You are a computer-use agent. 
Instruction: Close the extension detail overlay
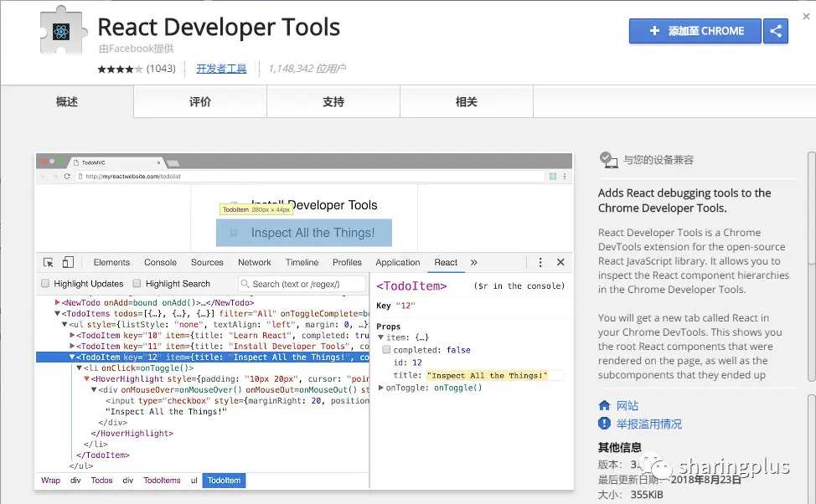point(806,16)
